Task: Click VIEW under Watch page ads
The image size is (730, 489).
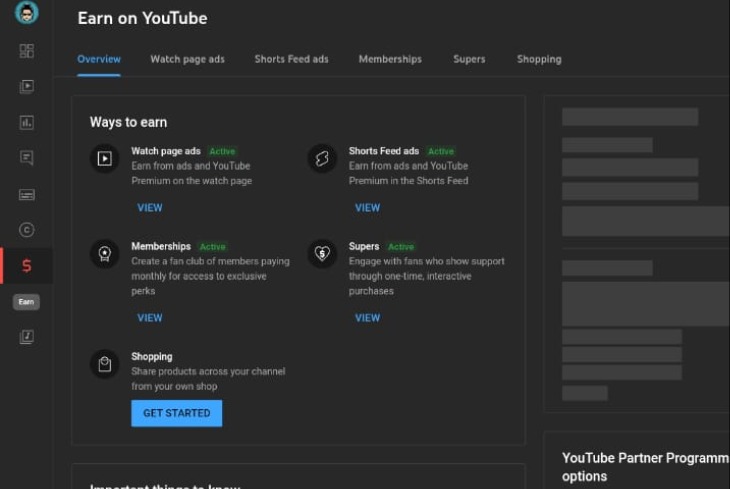Action: click(150, 208)
